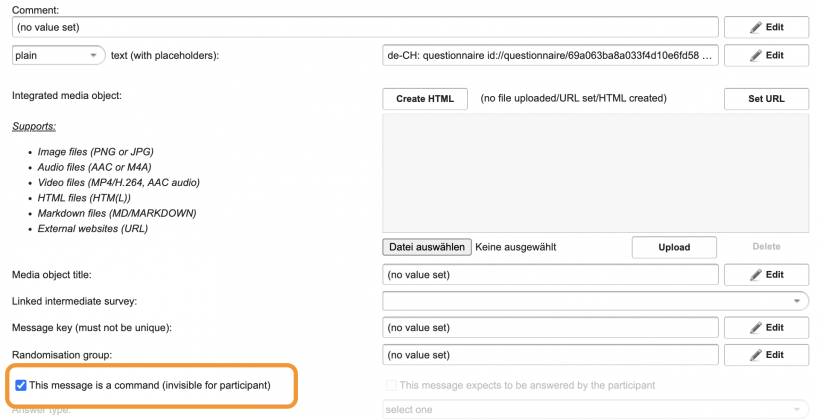The height and width of the screenshot is (419, 820).
Task: Click the no file uploaded/URL set status text
Action: tap(574, 98)
